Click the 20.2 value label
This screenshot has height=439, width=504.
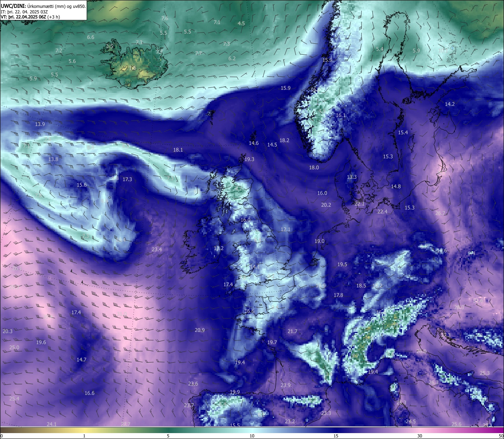(x=326, y=205)
